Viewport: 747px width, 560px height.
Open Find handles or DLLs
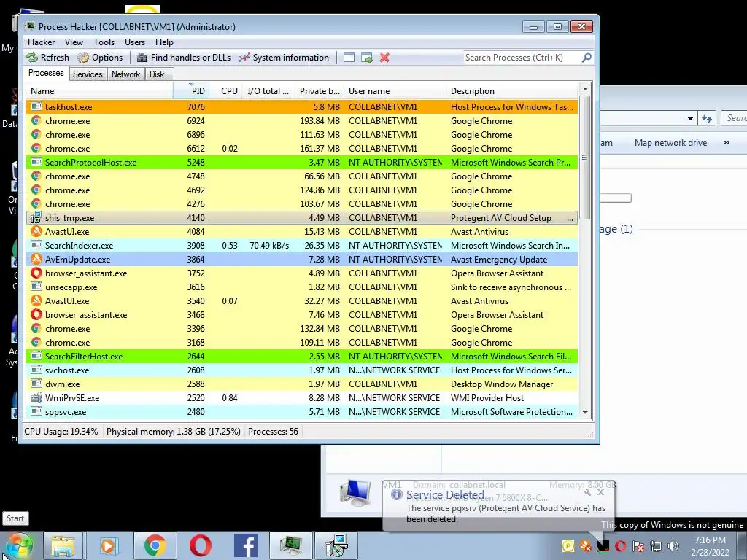point(183,58)
